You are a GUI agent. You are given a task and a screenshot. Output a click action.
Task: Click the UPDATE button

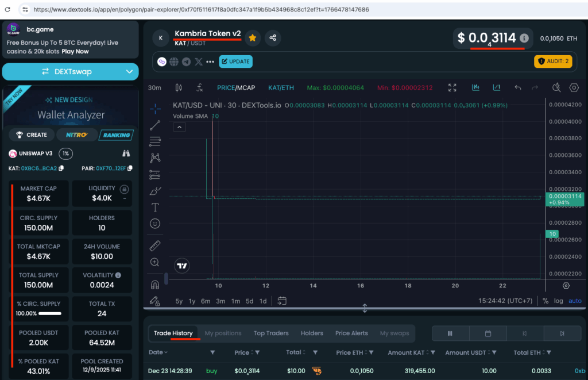coord(235,62)
